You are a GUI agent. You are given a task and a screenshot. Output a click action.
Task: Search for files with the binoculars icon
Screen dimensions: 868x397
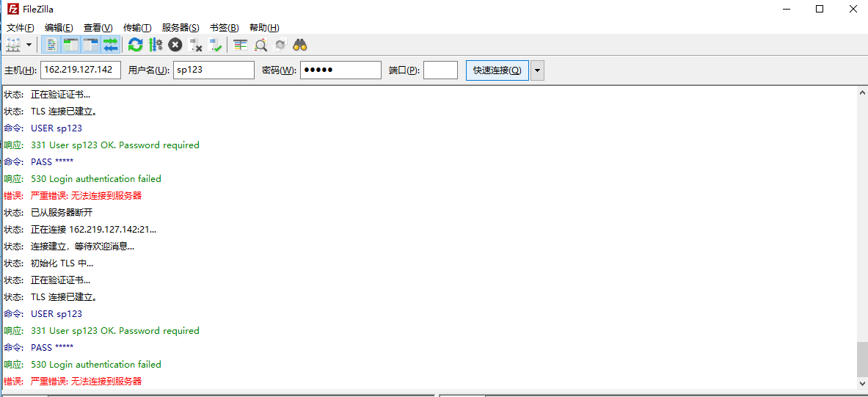pyautogui.click(x=300, y=45)
